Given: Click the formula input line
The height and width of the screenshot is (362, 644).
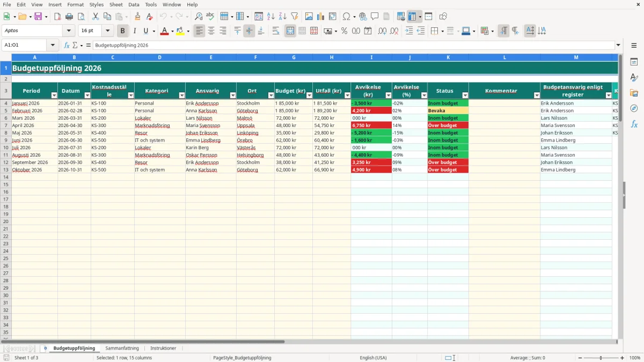Looking at the screenshot, I should click(x=353, y=46).
